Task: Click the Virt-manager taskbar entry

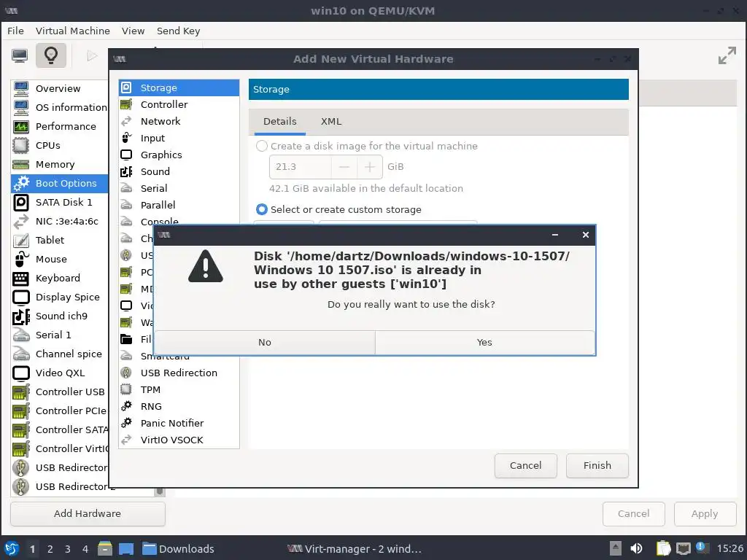Action: [355, 549]
